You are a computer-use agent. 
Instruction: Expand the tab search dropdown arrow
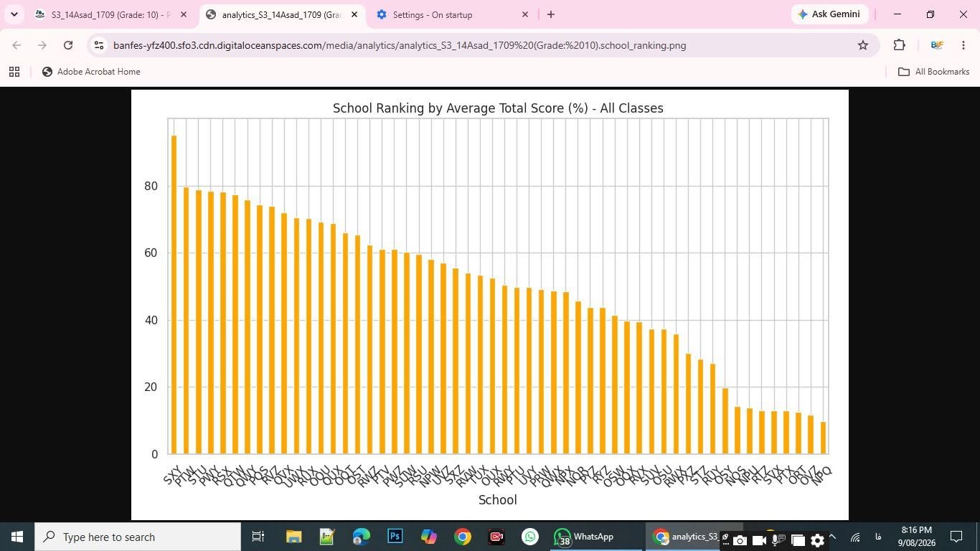pyautogui.click(x=14, y=14)
